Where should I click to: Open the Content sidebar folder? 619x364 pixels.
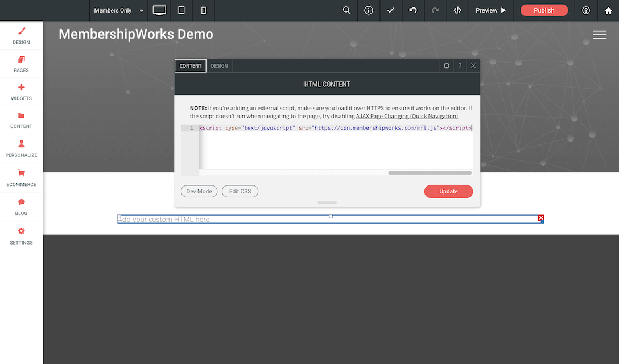[21, 120]
